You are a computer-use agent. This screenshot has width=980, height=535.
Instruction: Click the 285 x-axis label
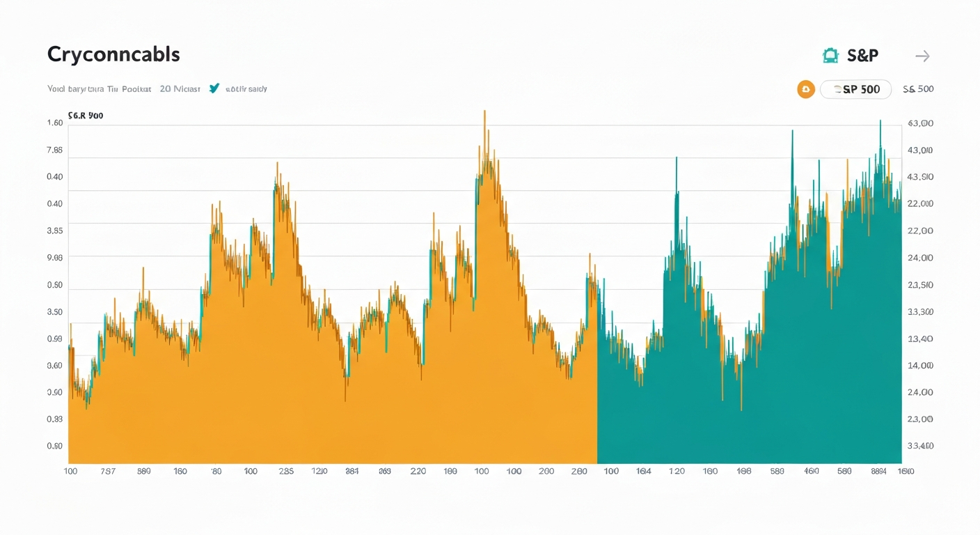point(285,471)
